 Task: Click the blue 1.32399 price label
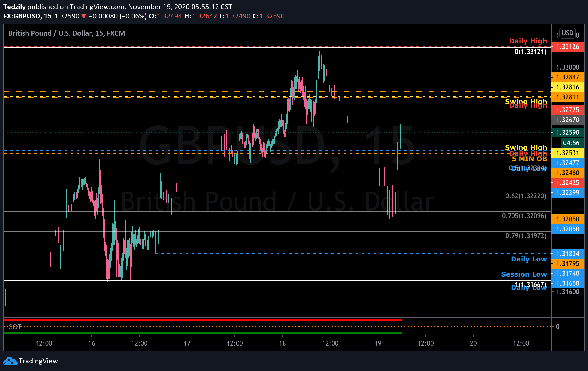[567, 193]
